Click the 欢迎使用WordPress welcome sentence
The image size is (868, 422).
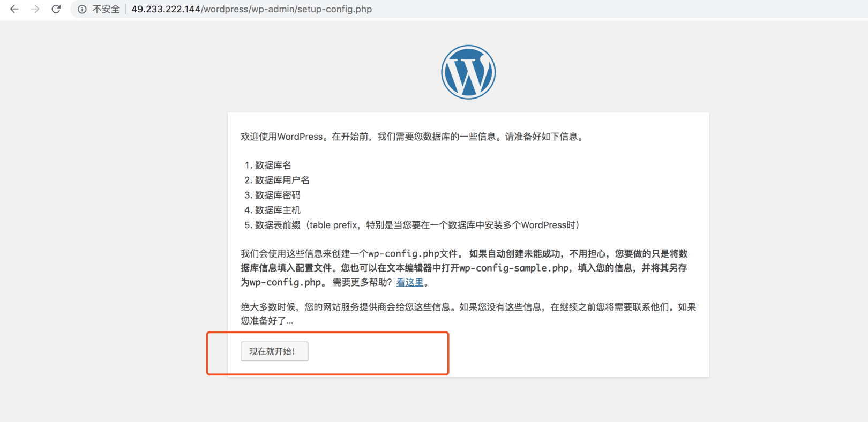413,137
